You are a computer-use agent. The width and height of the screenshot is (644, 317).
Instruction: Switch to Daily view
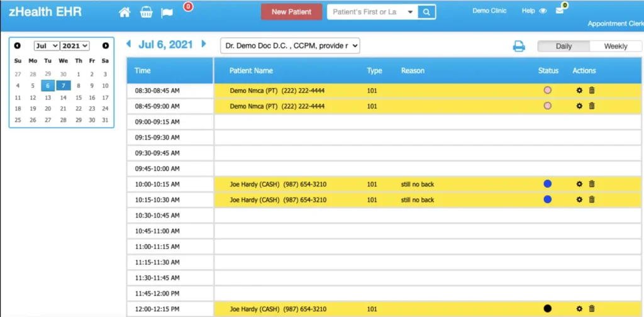(563, 47)
